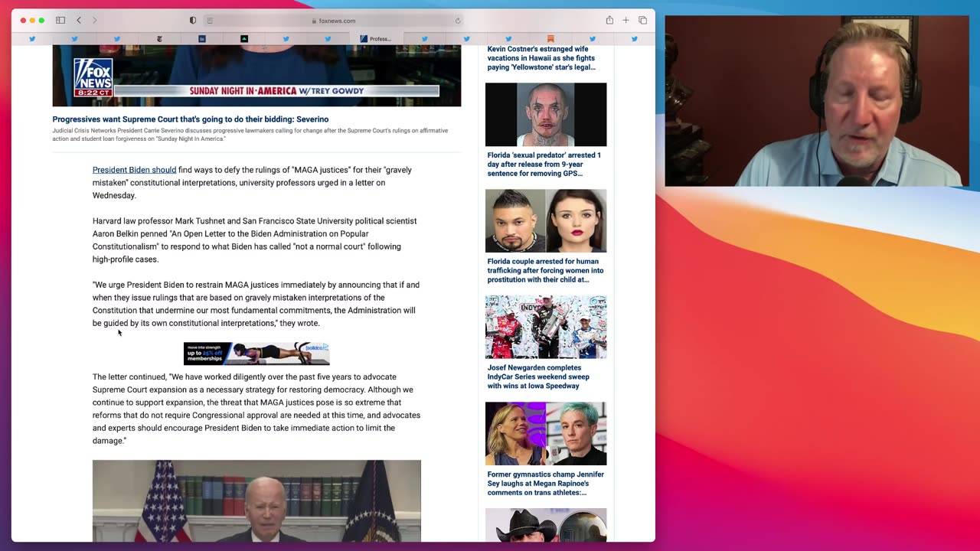Viewport: 980px width, 551px height.
Task: Open the Share menu in Safari
Action: tap(609, 20)
